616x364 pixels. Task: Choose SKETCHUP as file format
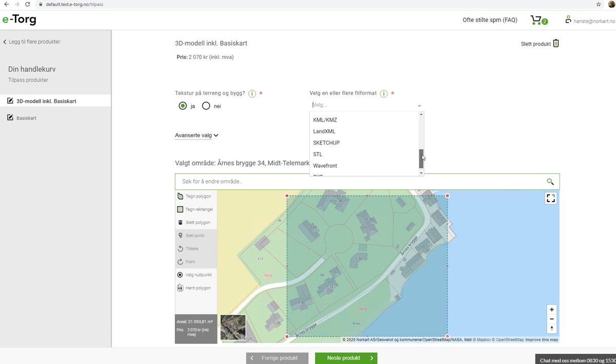point(326,143)
